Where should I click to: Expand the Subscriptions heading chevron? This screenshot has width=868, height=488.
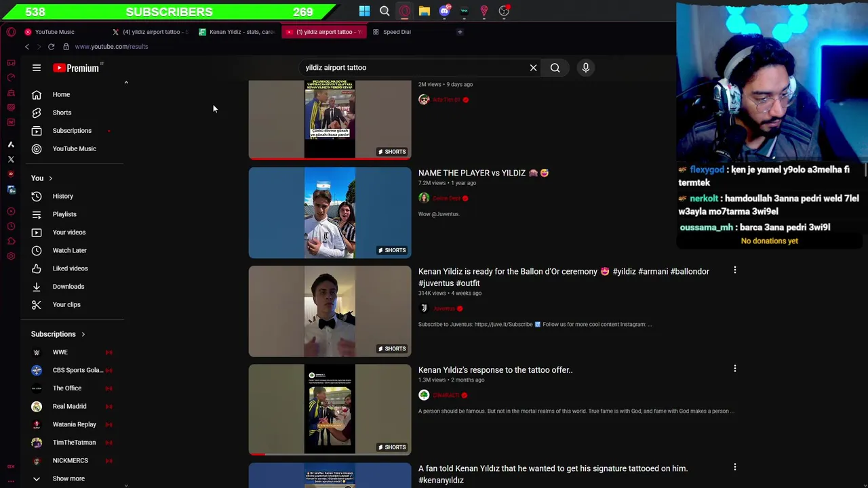point(83,334)
